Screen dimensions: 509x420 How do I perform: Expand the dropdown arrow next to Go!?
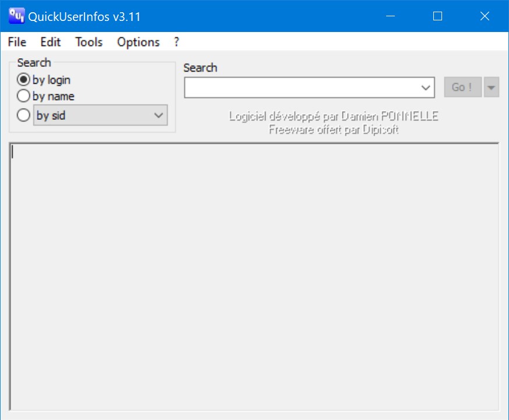point(491,87)
